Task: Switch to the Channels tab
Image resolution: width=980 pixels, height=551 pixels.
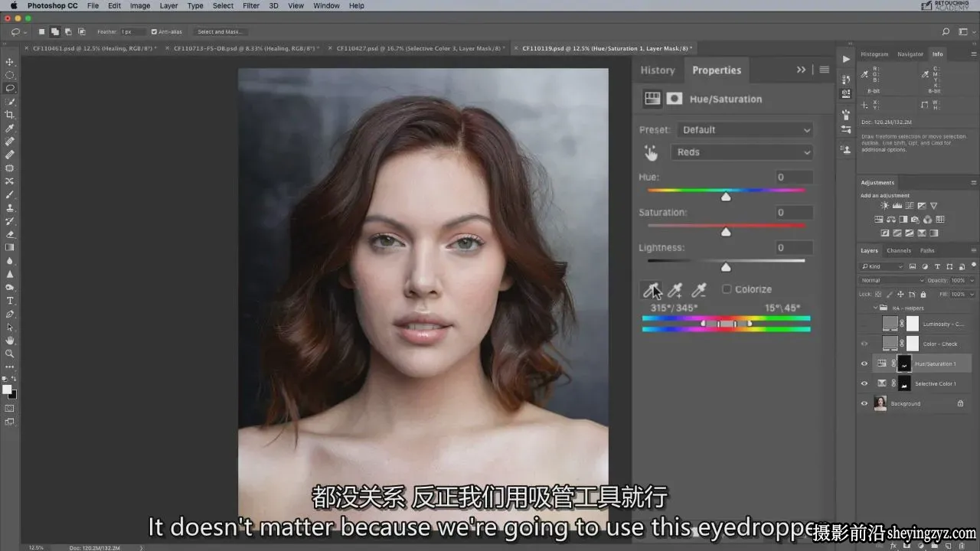Action: [899, 251]
